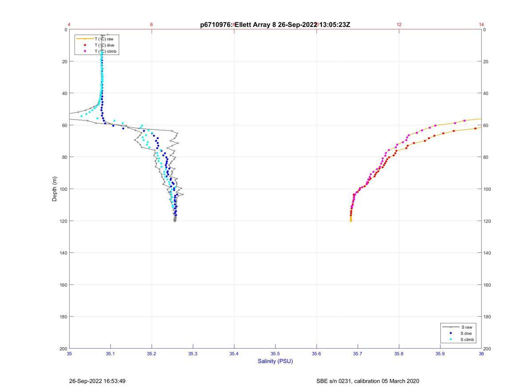This screenshot has height=392, width=532.
Task: Click the gray line sample beside 'S raw'
Action: [x=451, y=327]
